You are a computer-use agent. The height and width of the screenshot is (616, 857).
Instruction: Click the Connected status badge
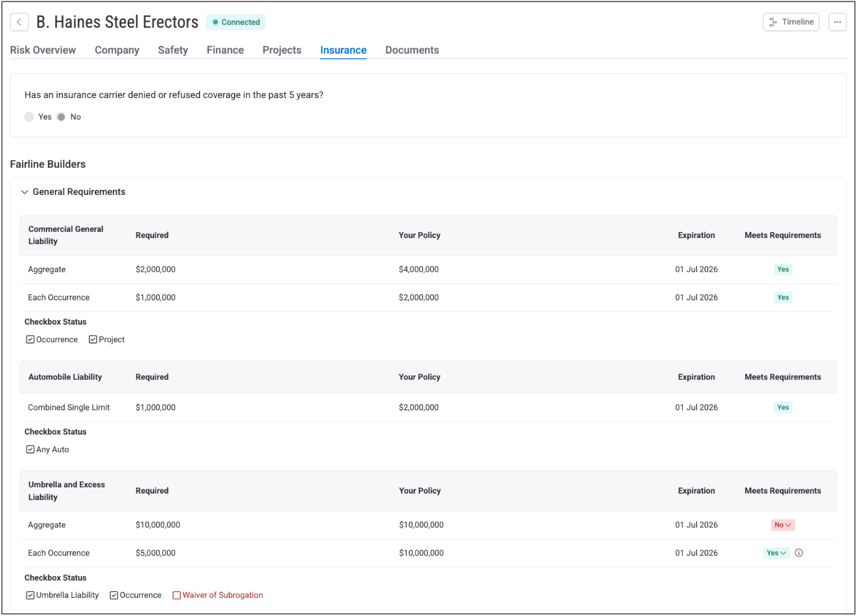(x=236, y=22)
